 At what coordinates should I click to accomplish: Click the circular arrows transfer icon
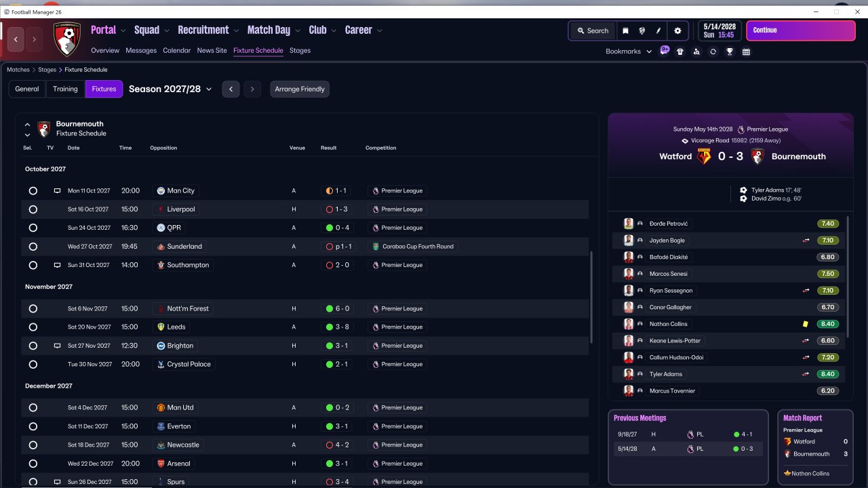tap(713, 52)
